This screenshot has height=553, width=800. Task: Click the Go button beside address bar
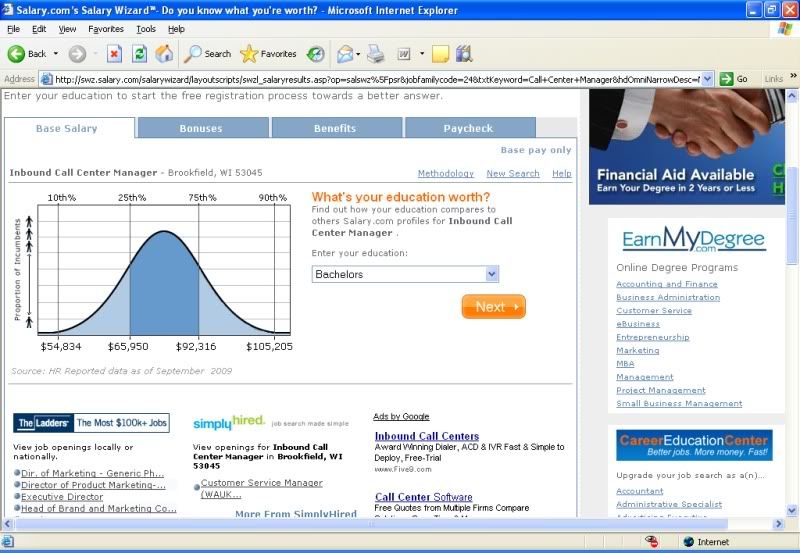[x=735, y=79]
